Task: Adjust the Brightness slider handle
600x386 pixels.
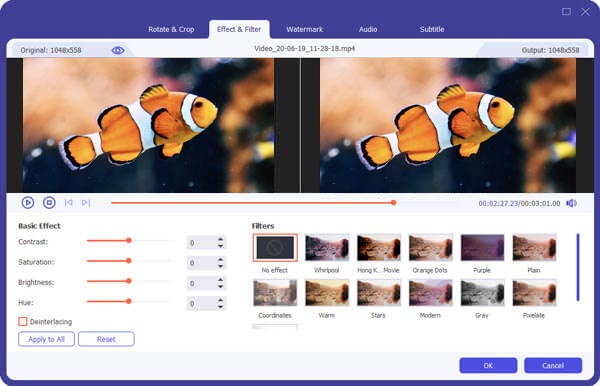Action: 129,281
